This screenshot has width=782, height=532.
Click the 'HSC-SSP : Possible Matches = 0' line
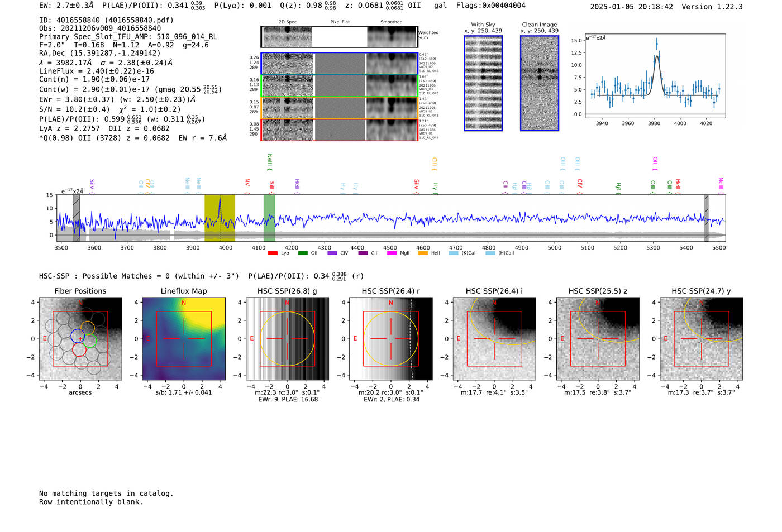[139, 276]
